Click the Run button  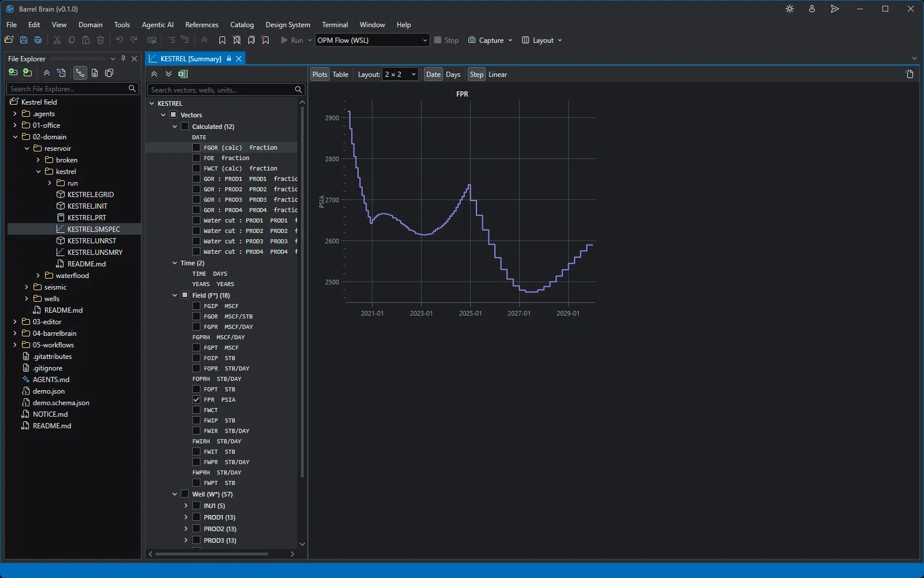[x=292, y=40]
